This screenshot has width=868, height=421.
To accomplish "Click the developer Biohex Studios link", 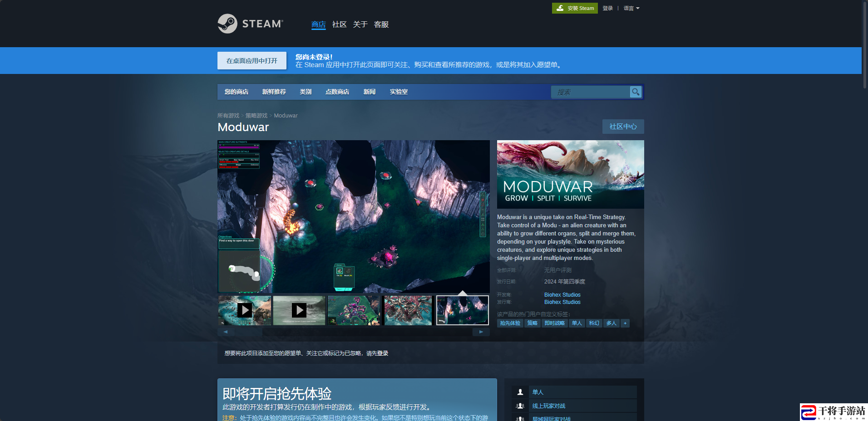I will pyautogui.click(x=562, y=295).
